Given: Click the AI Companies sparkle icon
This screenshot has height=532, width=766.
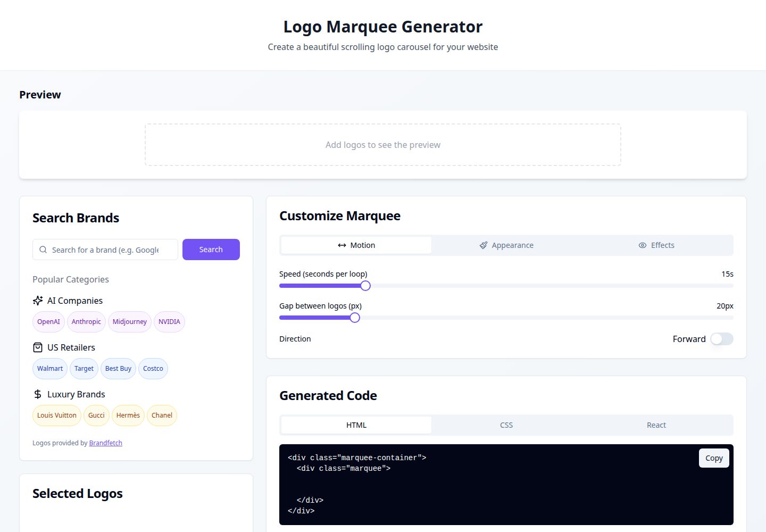Looking at the screenshot, I should (38, 301).
